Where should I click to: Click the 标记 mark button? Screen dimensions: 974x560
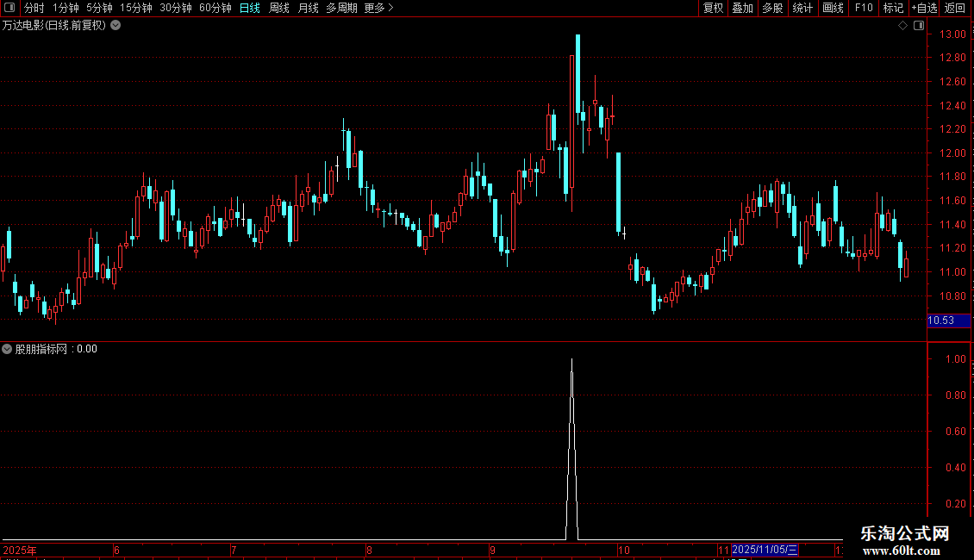click(x=893, y=8)
